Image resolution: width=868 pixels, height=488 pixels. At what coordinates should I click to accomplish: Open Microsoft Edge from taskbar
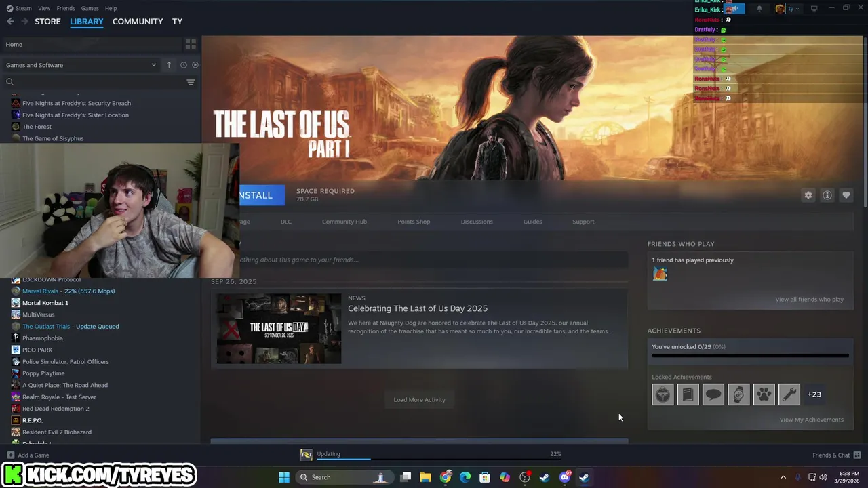(x=465, y=477)
